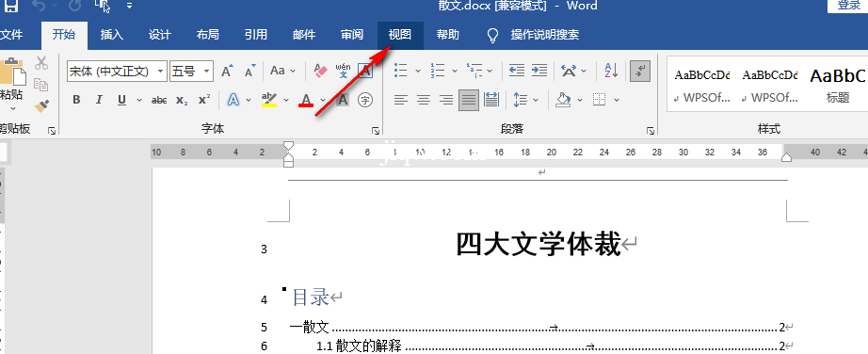Screen dimensions: 868x354
Task: Open the bullet library dropdown arrow
Action: (x=418, y=71)
